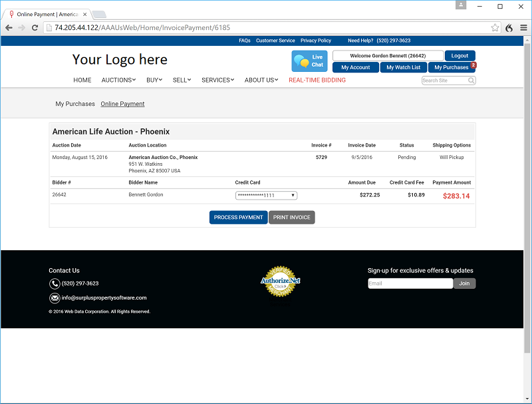Expand the AUCTIONS menu

point(118,80)
